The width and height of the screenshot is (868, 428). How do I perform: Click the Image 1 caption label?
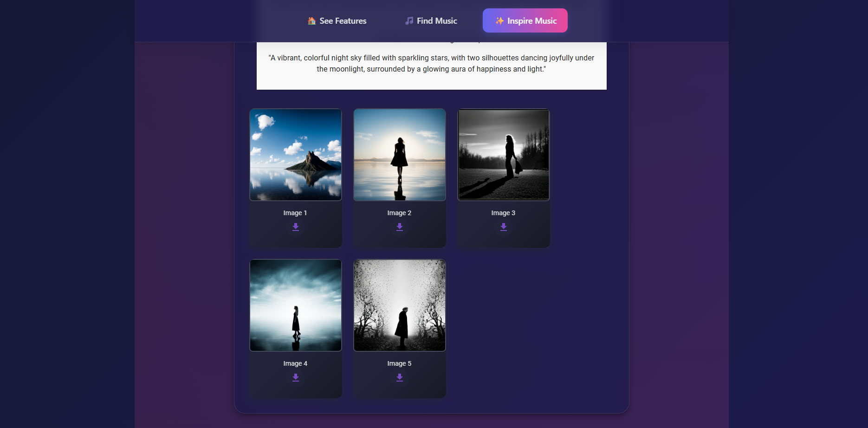[295, 213]
